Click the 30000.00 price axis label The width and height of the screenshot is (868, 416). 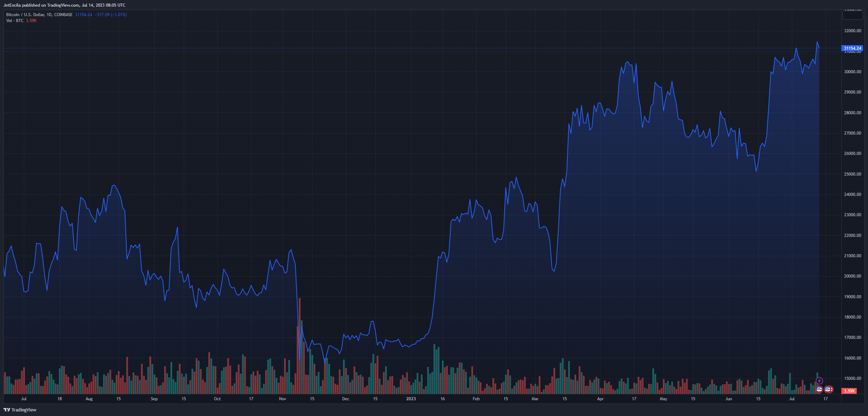pos(853,72)
